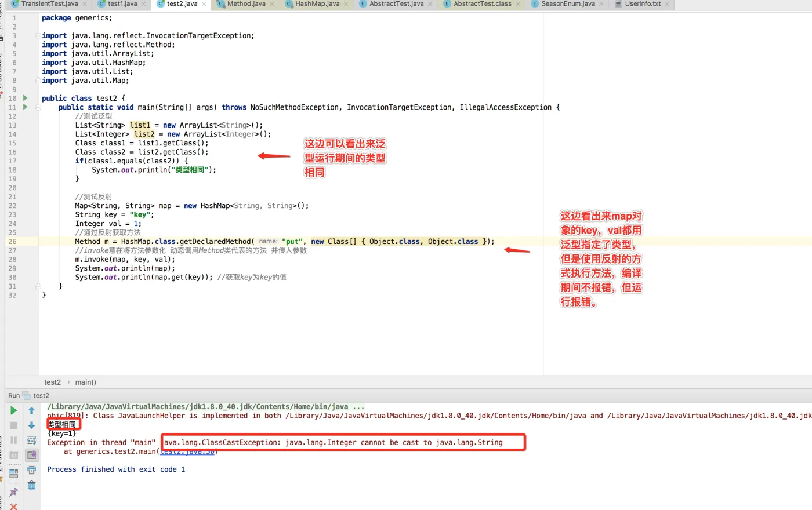Click run gutter arrow beside main method

point(25,107)
